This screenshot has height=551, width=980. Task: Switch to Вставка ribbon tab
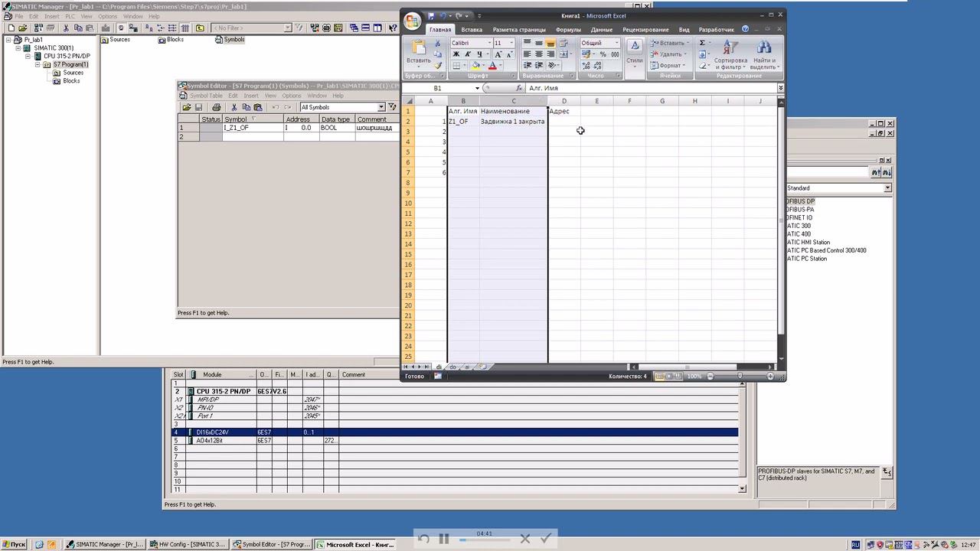472,30
